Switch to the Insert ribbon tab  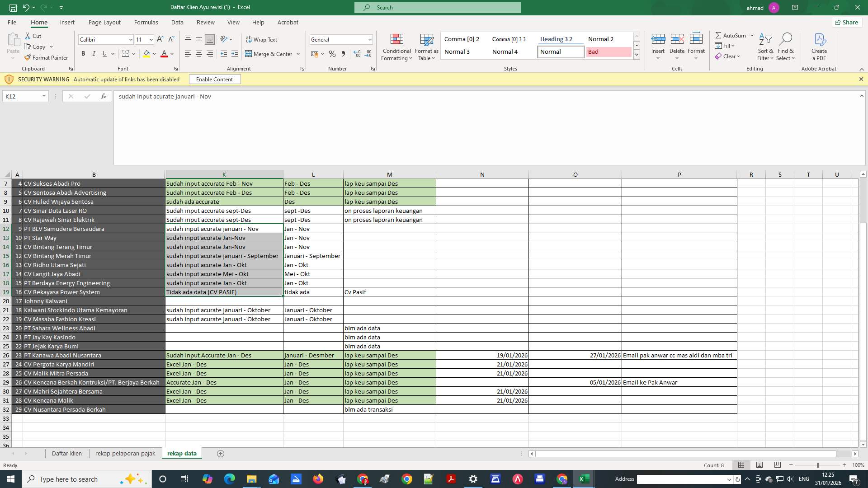67,22
